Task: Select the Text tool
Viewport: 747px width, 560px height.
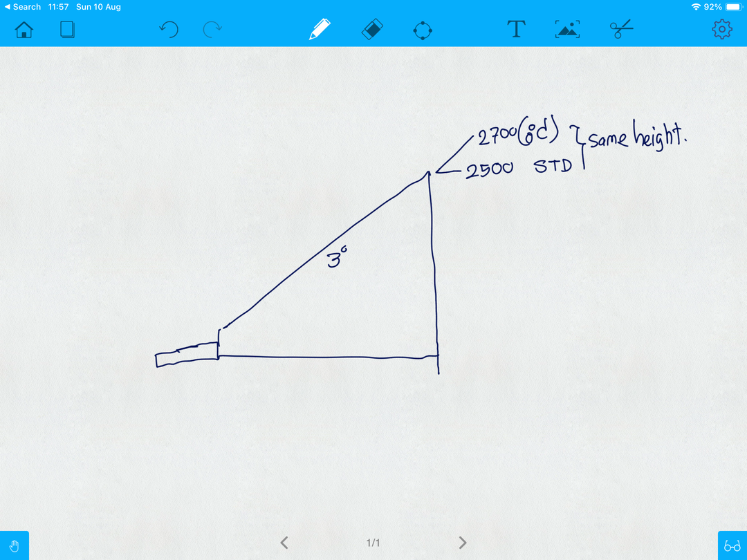Action: [x=516, y=29]
